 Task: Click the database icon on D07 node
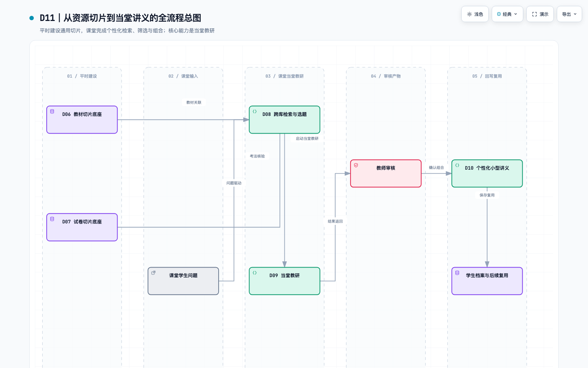[x=52, y=219]
